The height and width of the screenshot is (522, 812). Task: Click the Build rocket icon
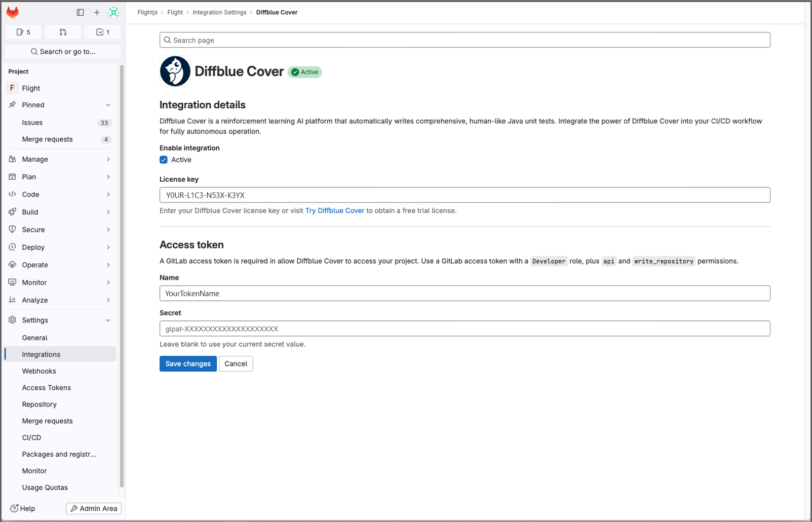pos(12,212)
